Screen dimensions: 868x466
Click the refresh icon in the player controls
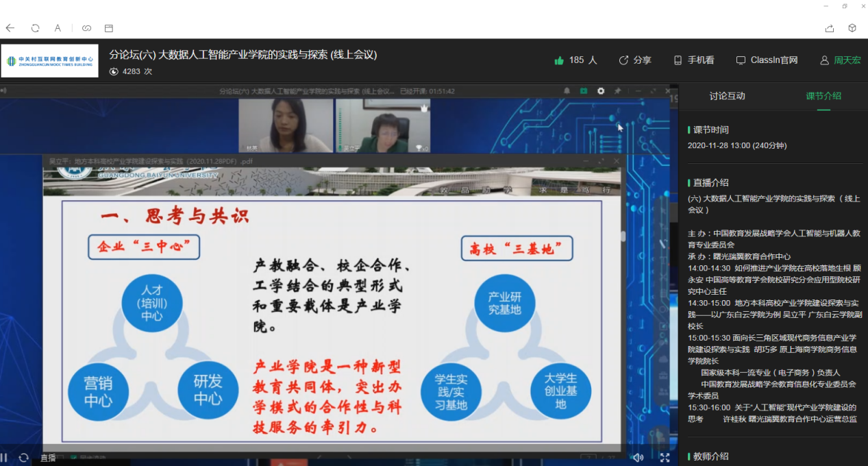click(x=24, y=458)
